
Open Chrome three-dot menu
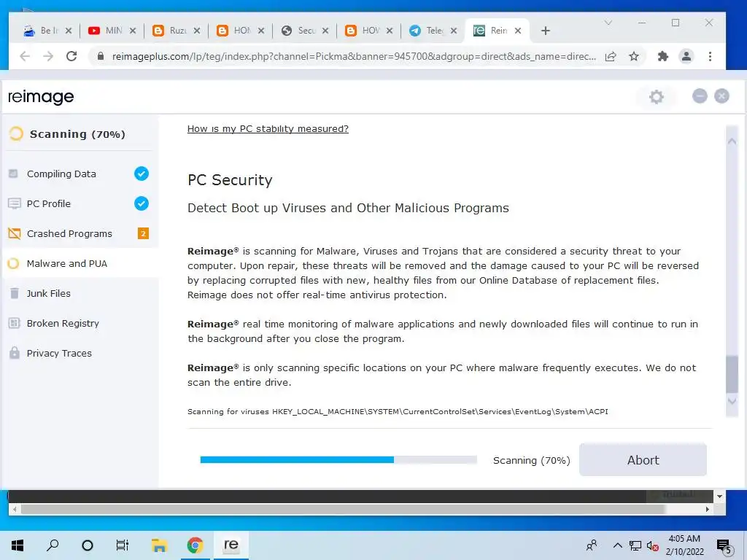[710, 56]
